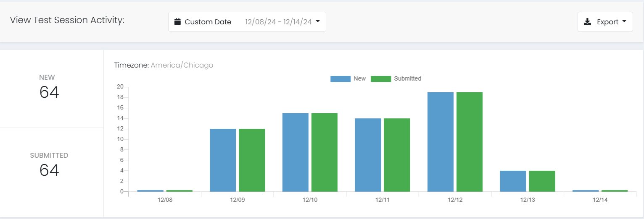644x219 pixels.
Task: Toggle the New series in the legend
Action: pyautogui.click(x=348, y=78)
